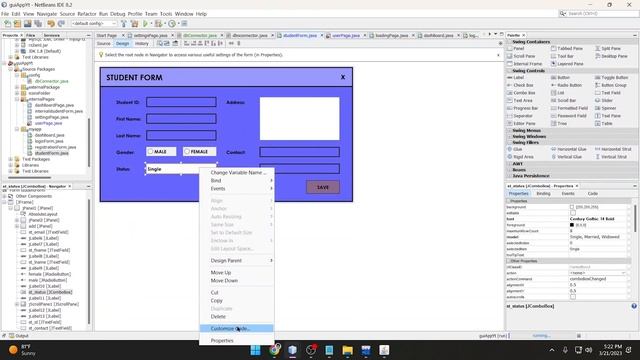The image size is (640, 360).
Task: Pick the Text Area component in Palette
Action: pos(520,100)
